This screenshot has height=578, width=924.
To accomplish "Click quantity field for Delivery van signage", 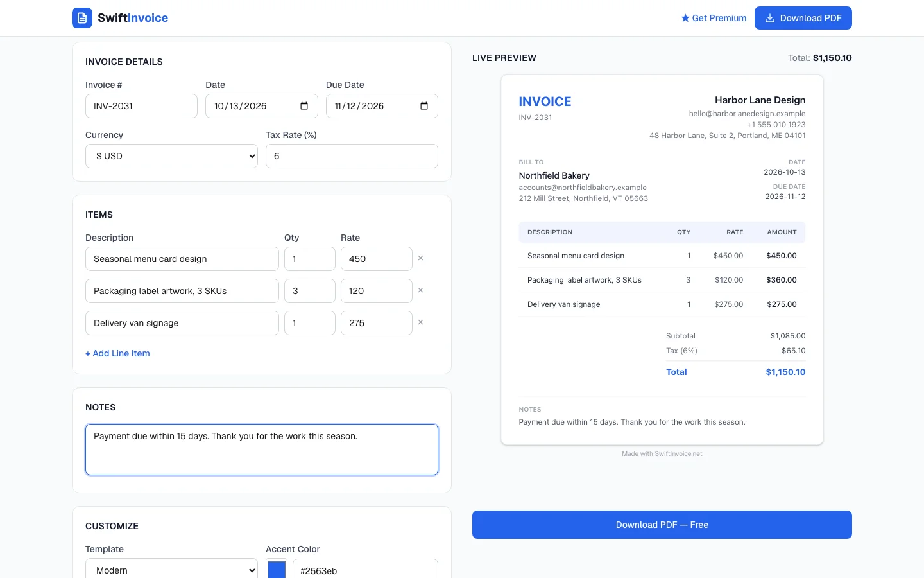I will coord(310,323).
